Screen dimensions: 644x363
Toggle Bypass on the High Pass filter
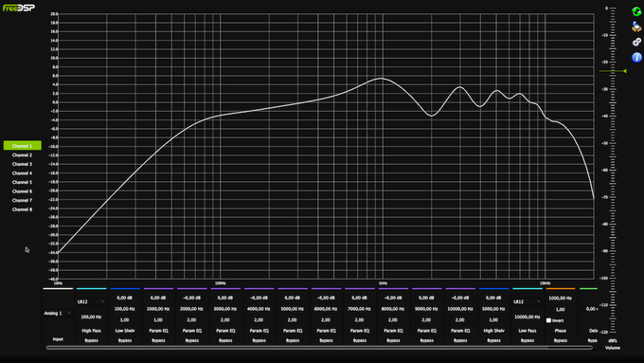pos(91,340)
